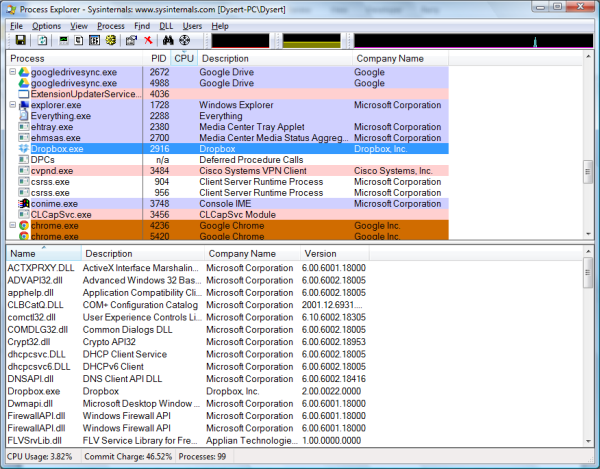Sort by the PID column header
The height and width of the screenshot is (469, 600).
tap(157, 59)
